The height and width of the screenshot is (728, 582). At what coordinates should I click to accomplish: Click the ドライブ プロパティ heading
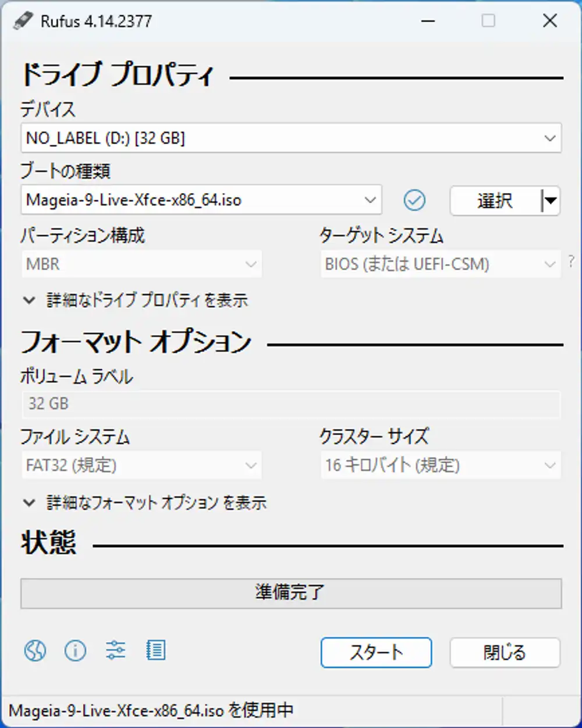[118, 76]
